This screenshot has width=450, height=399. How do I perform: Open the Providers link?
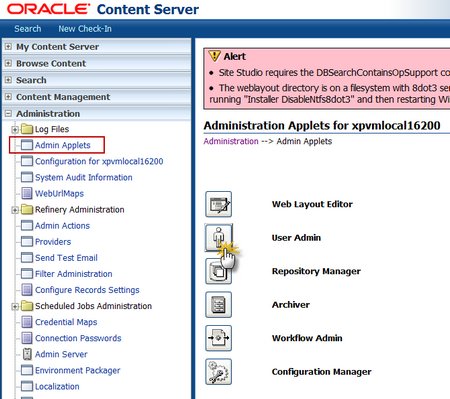click(53, 241)
